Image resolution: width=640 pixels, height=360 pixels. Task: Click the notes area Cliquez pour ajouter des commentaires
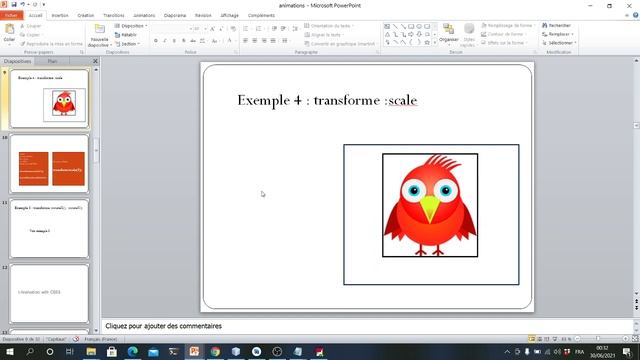(x=163, y=326)
